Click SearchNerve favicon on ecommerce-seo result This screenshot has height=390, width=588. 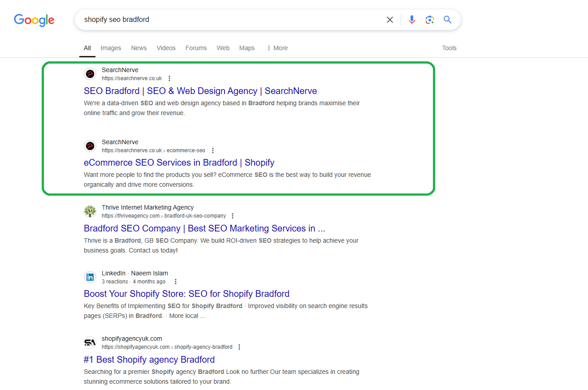(90, 146)
